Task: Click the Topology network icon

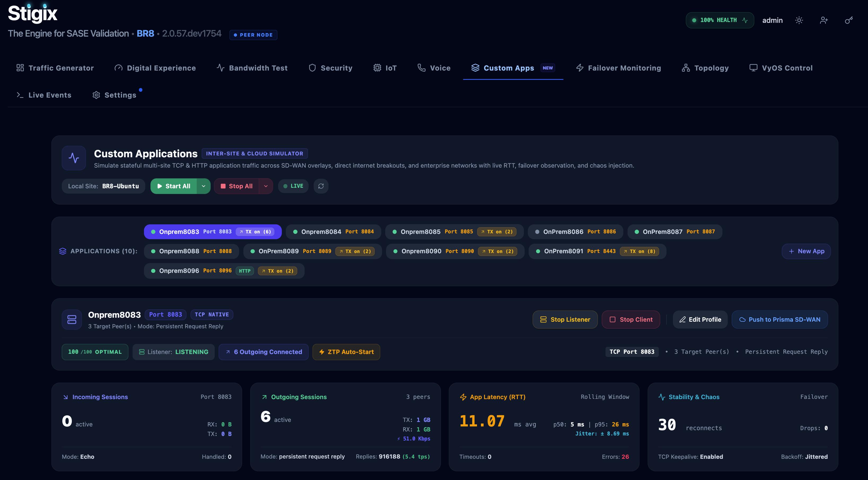Action: point(686,68)
